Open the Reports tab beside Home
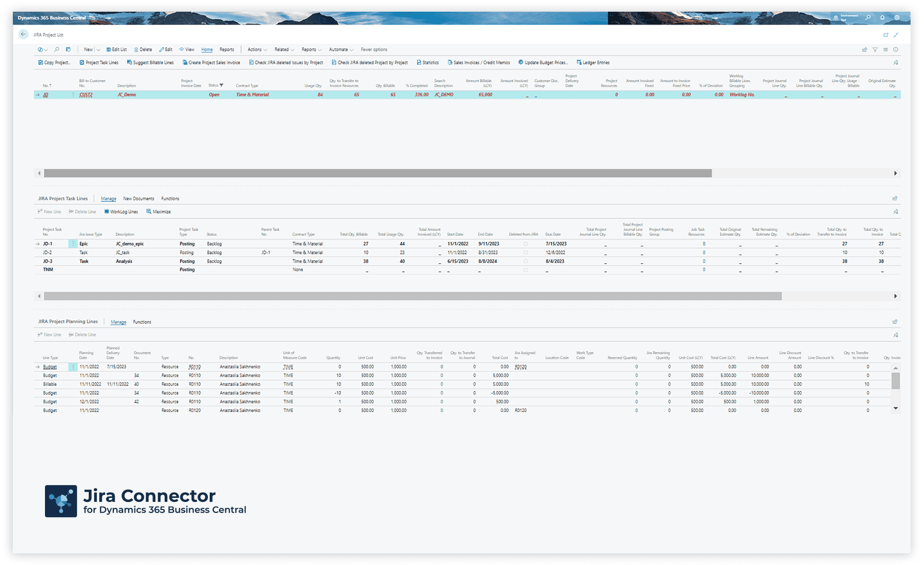This screenshot has height=565, width=924. (227, 50)
